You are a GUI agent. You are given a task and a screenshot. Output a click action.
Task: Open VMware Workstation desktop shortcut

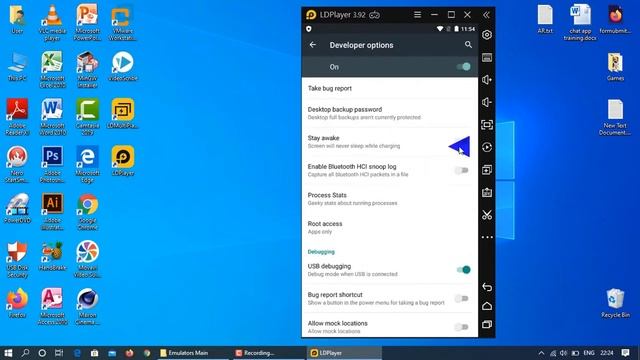click(122, 22)
